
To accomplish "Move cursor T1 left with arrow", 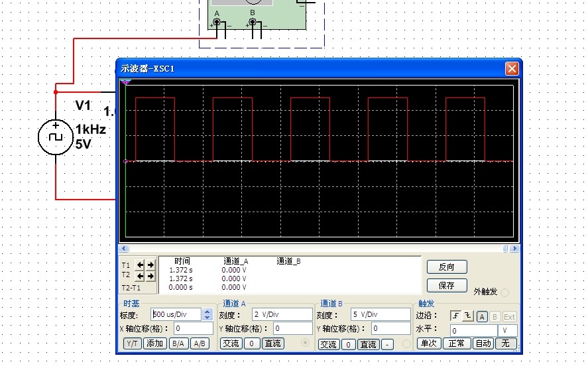I will 140,265.
